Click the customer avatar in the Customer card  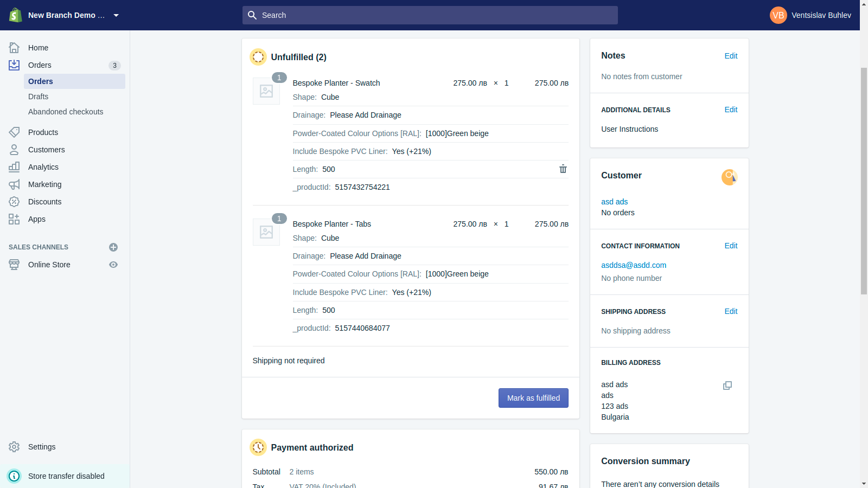point(729,177)
